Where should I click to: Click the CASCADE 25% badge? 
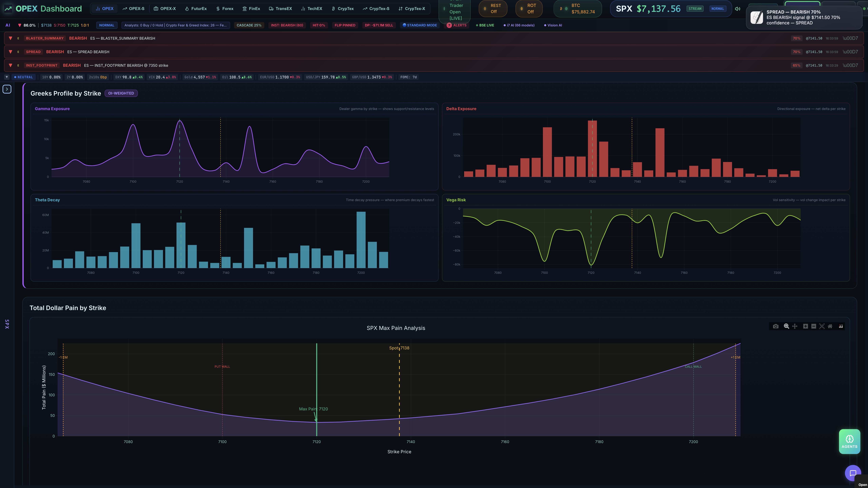[249, 25]
